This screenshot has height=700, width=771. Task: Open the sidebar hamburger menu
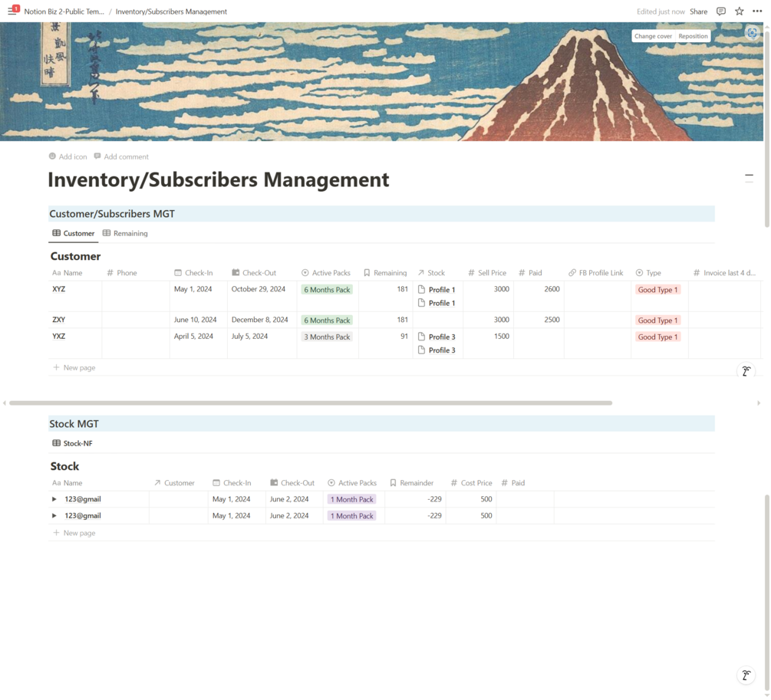pos(12,11)
